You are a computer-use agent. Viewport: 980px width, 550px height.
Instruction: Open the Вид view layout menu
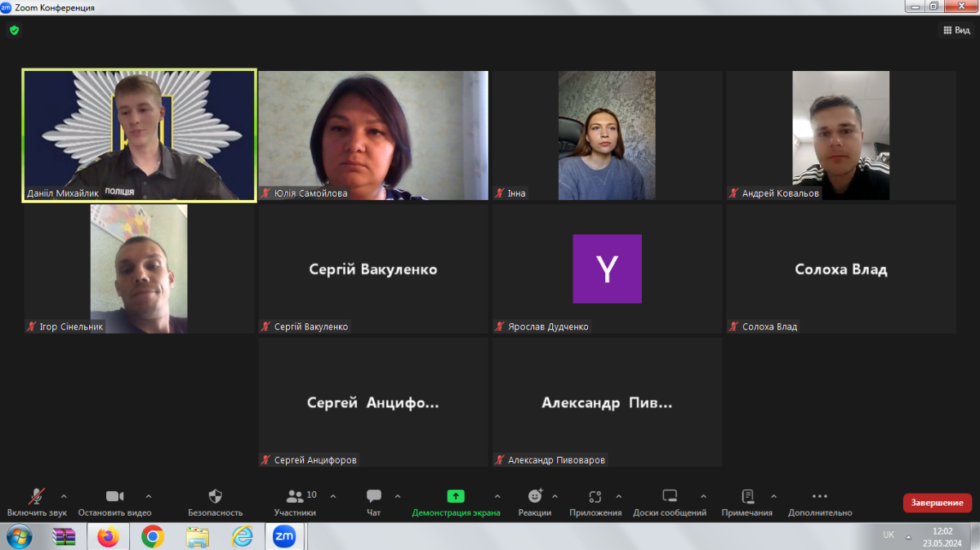tap(956, 30)
